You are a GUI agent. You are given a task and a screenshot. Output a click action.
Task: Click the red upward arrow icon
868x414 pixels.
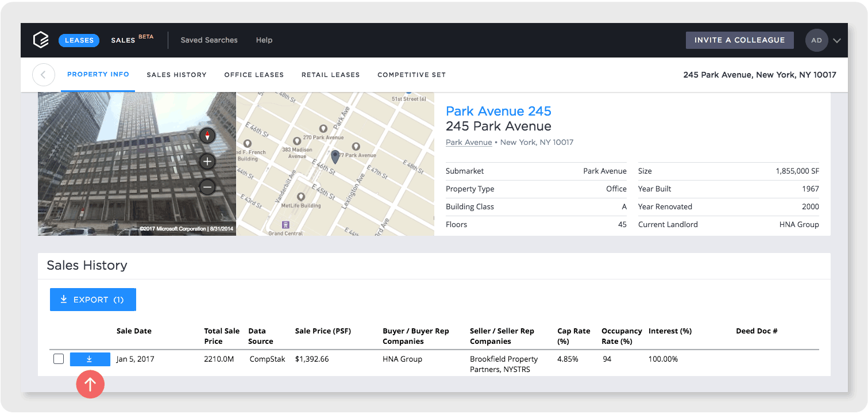(90, 384)
